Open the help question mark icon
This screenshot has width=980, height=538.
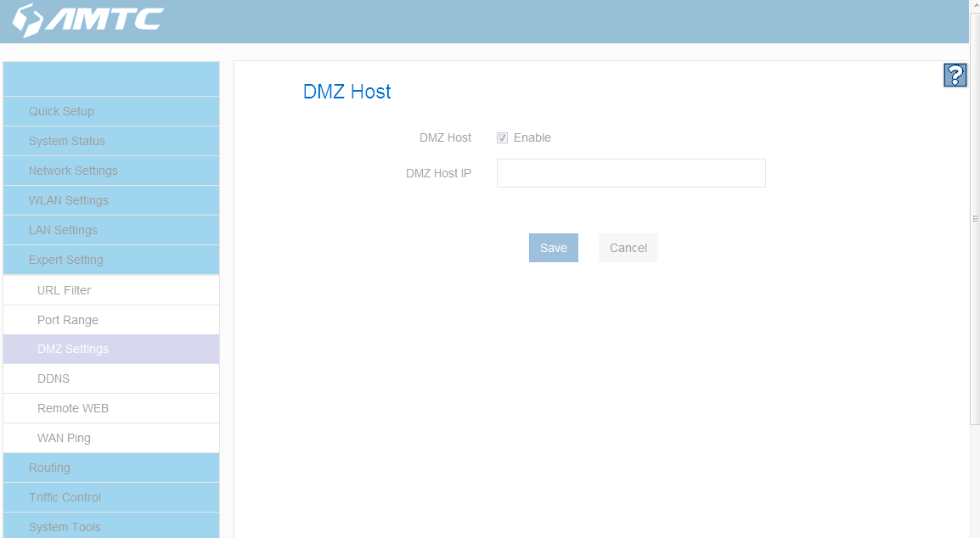[955, 75]
